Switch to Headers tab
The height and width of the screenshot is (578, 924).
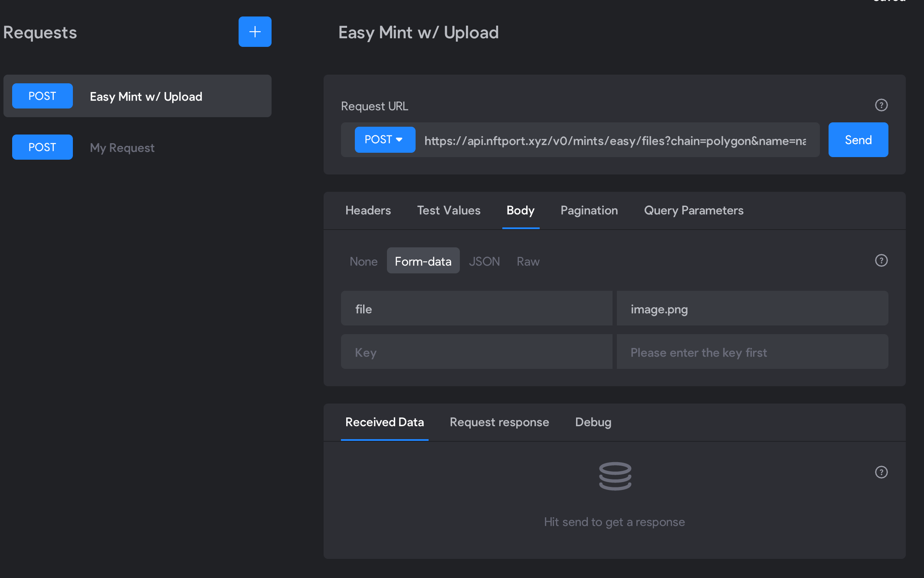point(368,210)
